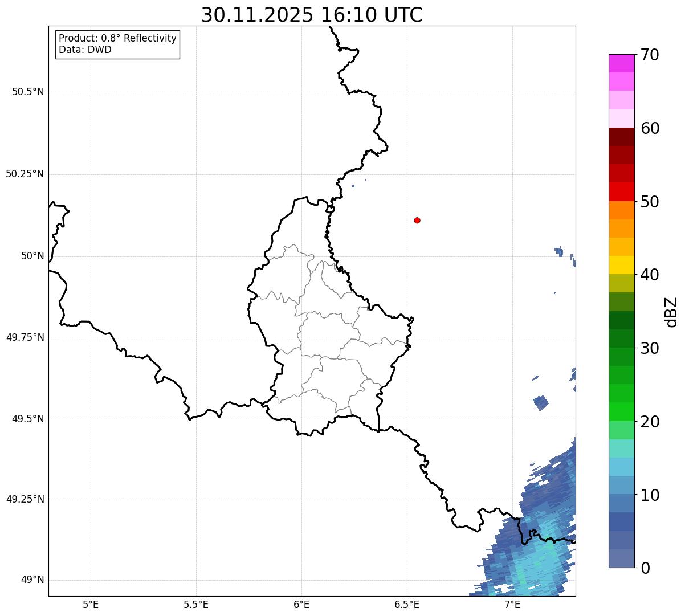Click the 49°N latitude label

pos(32,580)
